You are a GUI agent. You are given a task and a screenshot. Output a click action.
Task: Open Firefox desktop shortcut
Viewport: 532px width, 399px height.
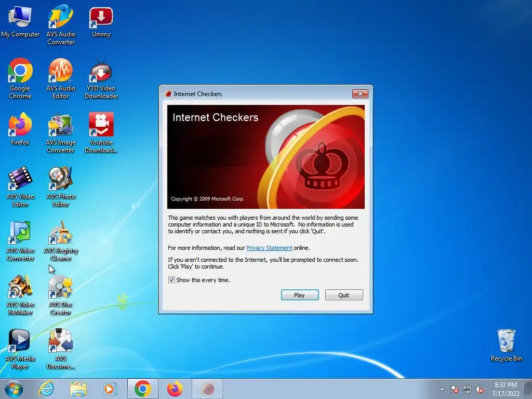point(20,129)
